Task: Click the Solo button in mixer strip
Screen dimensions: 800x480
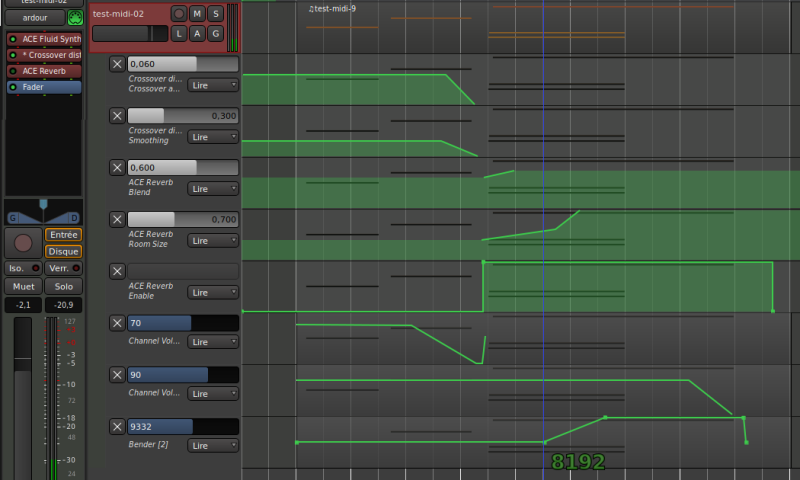Action: [x=63, y=287]
